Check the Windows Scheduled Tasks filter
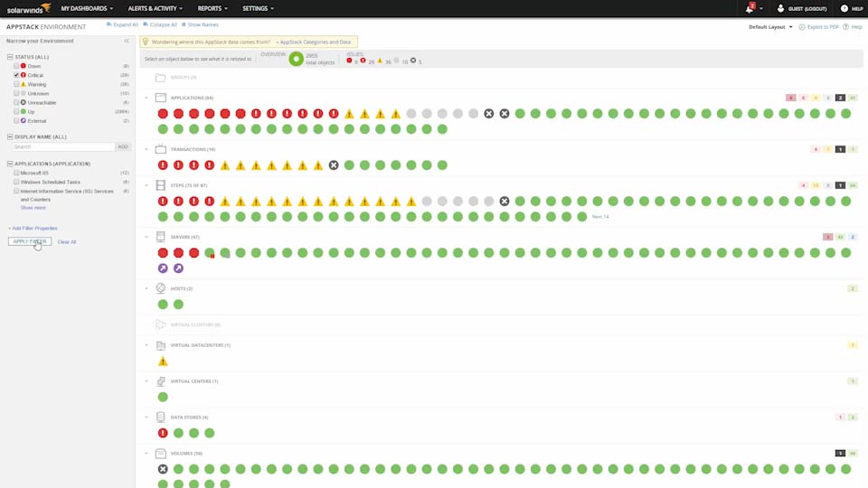 (x=16, y=182)
